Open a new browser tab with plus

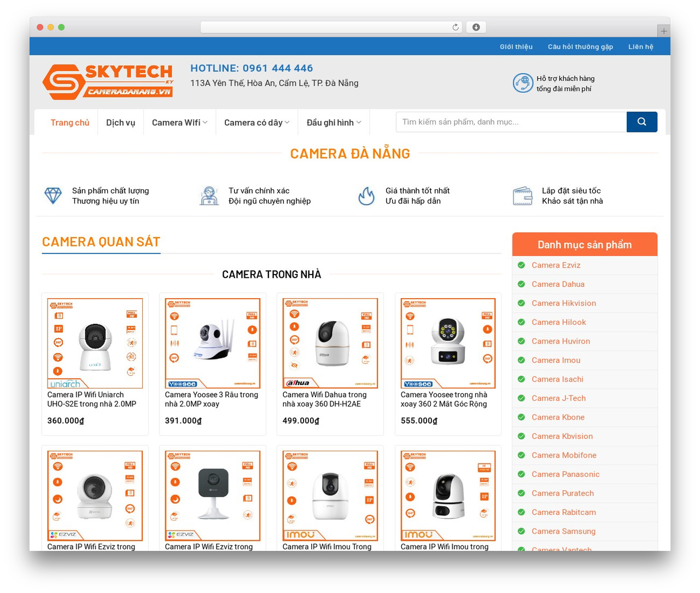point(663,31)
